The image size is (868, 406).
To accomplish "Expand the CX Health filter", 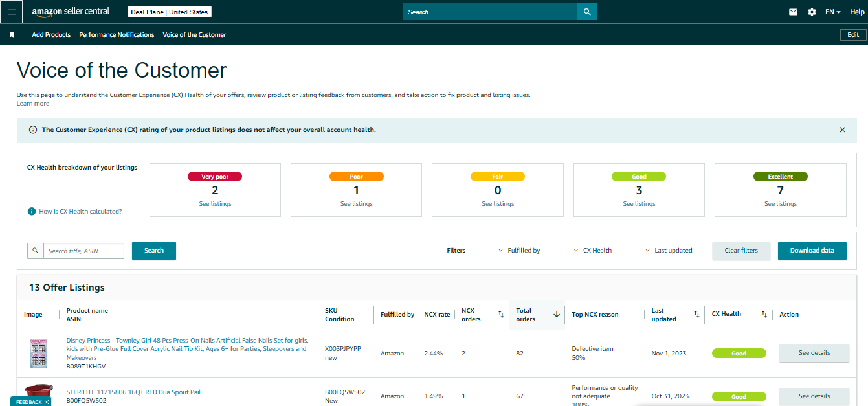I will (592, 251).
